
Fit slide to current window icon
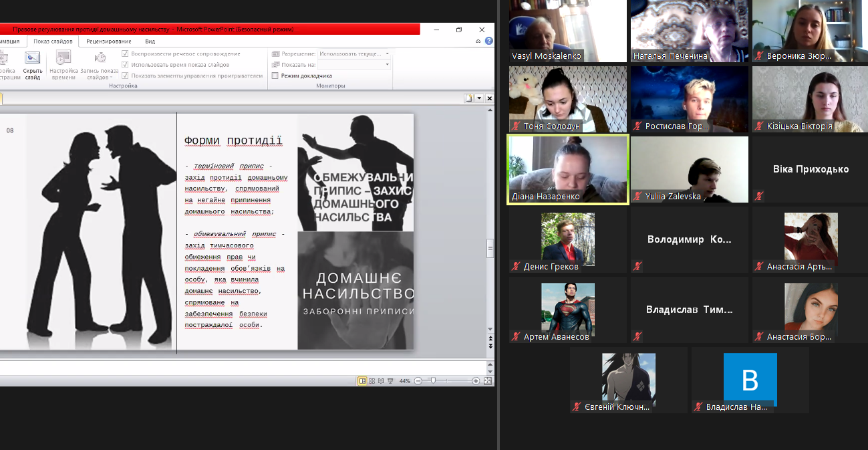[487, 381]
